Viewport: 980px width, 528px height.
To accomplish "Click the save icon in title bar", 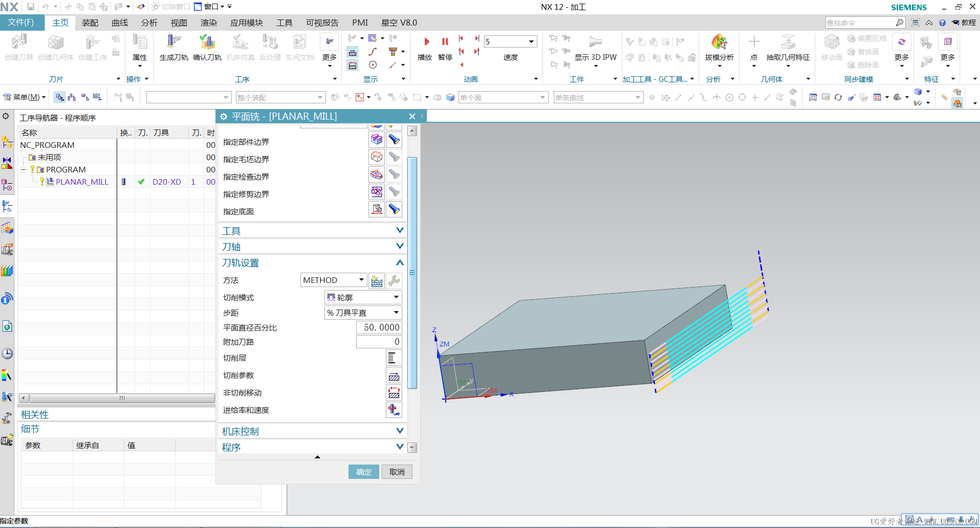I will [31, 7].
